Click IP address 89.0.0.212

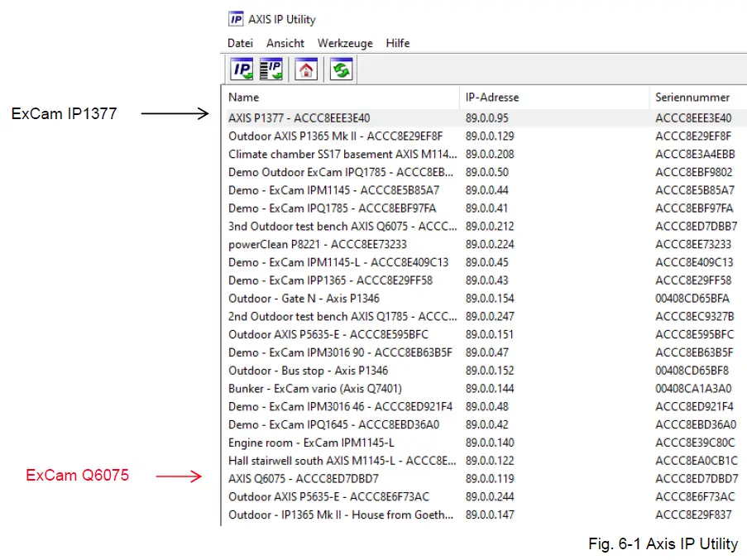point(490,226)
